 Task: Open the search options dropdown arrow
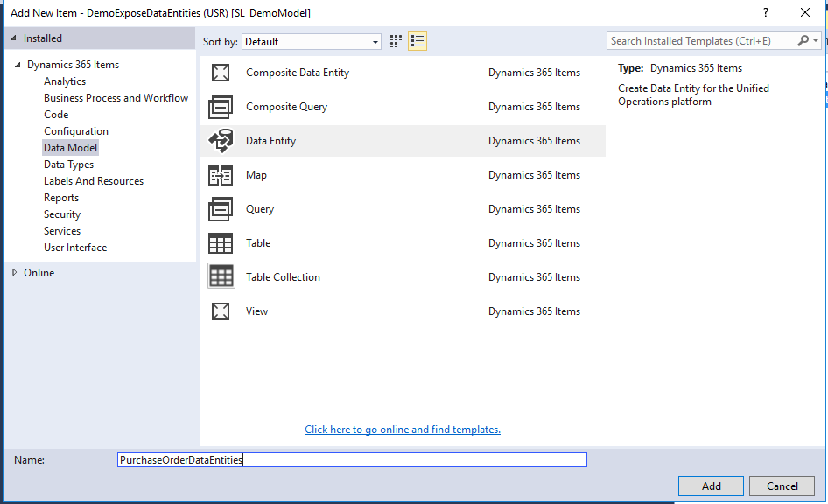(x=816, y=40)
